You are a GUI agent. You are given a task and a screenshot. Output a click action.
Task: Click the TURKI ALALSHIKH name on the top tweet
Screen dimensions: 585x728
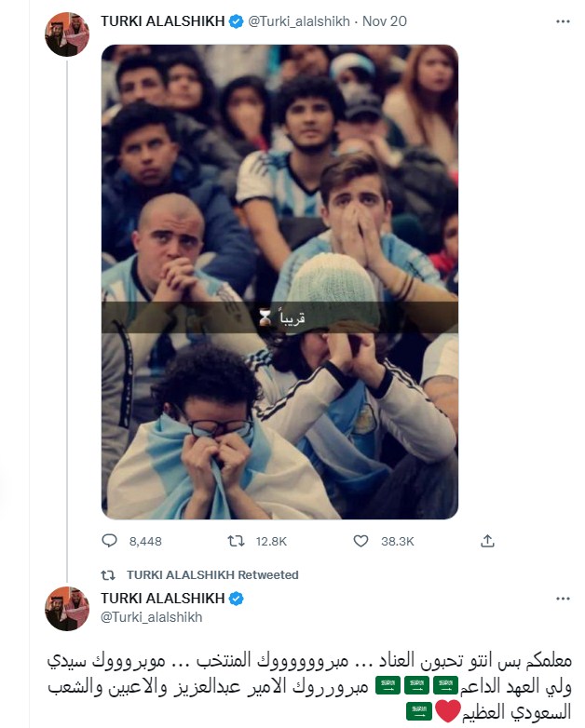pos(162,22)
